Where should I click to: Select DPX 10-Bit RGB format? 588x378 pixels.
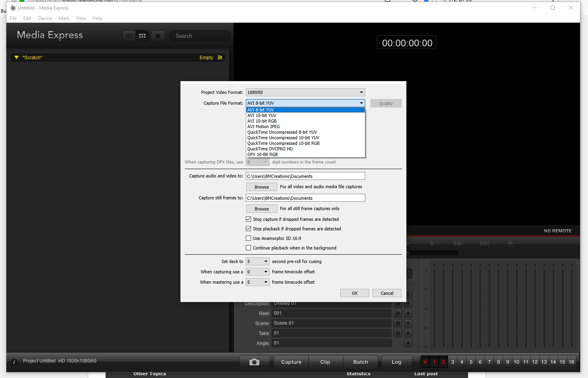click(x=305, y=154)
